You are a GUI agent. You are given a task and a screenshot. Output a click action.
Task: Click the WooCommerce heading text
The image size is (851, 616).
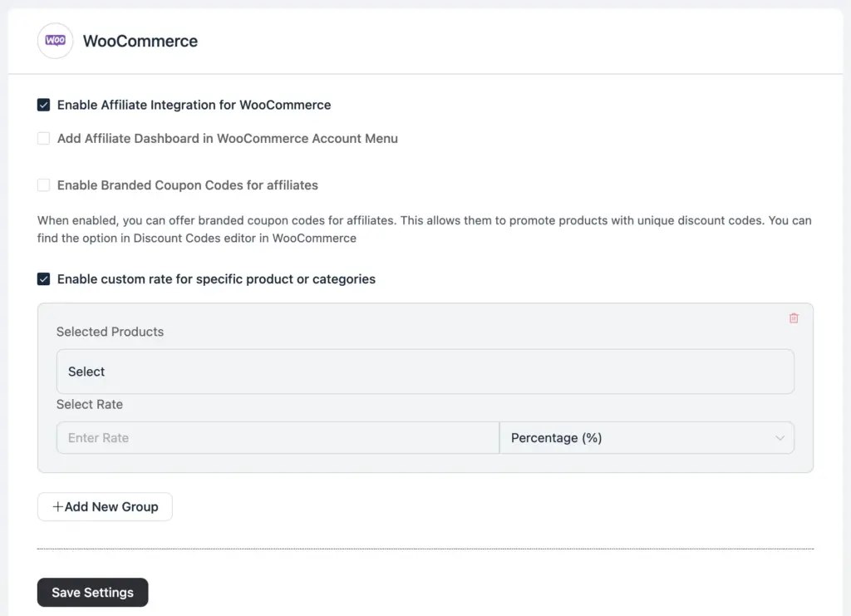[x=140, y=42]
